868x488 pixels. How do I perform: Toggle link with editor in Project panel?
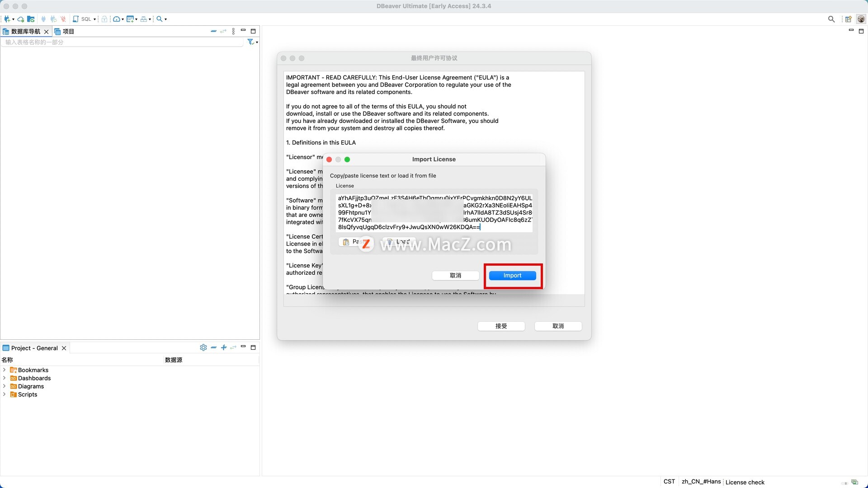[233, 347]
